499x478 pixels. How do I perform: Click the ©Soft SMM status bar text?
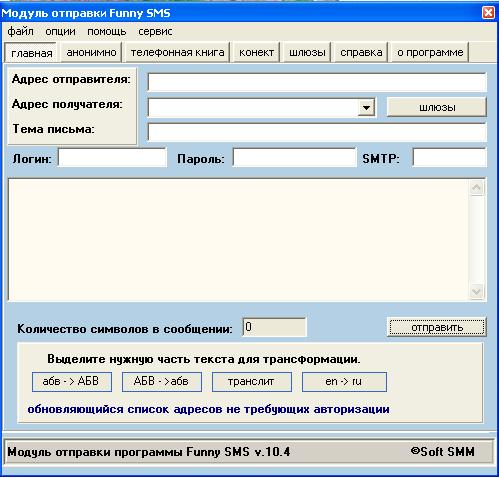(443, 452)
